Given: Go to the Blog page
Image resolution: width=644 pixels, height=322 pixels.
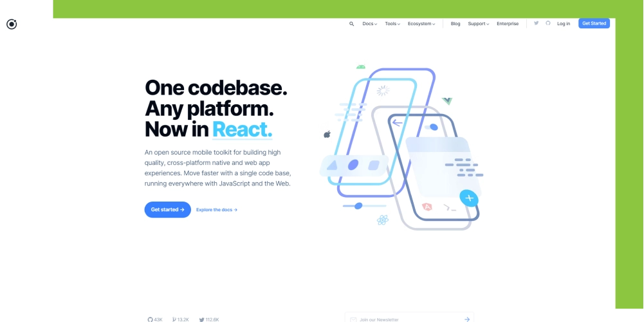Looking at the screenshot, I should click(x=455, y=24).
